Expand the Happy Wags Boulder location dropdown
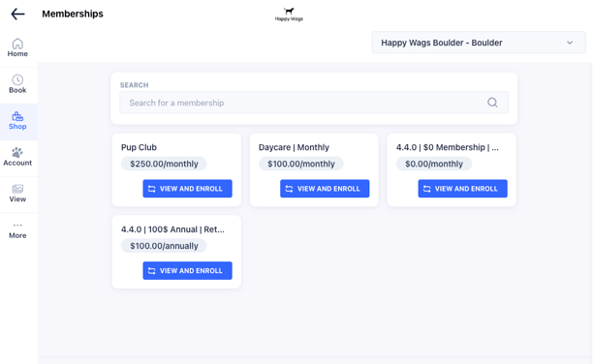Image resolution: width=593 pixels, height=364 pixels. tap(479, 43)
